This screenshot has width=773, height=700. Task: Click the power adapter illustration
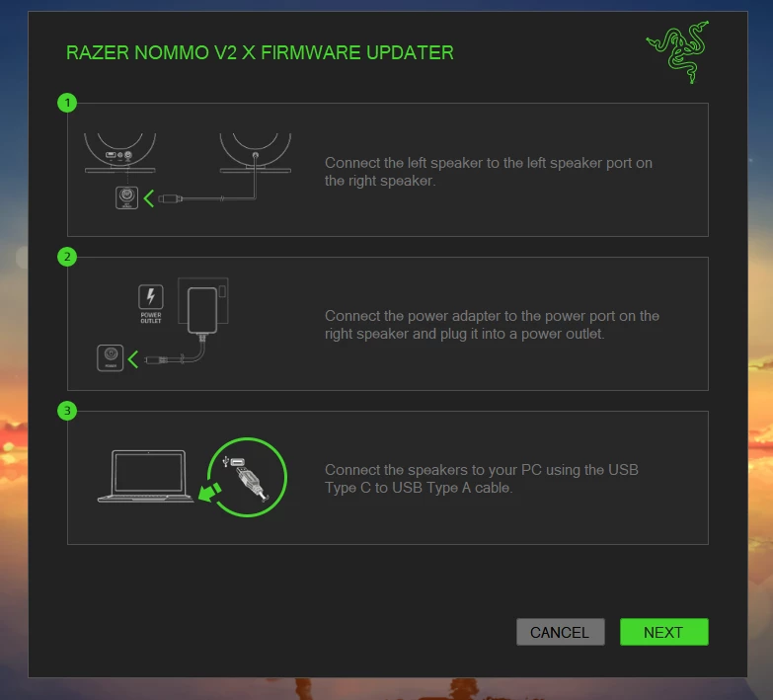click(202, 311)
